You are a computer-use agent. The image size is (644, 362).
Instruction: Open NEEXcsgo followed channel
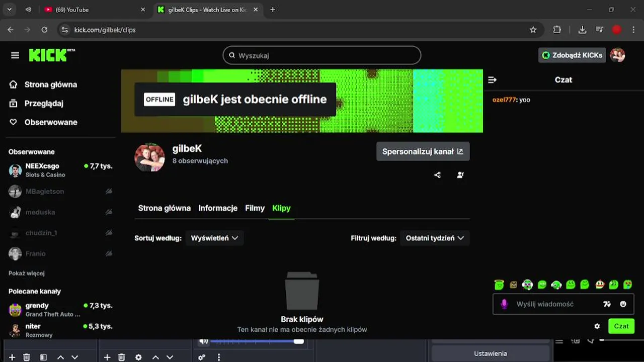pyautogui.click(x=60, y=170)
